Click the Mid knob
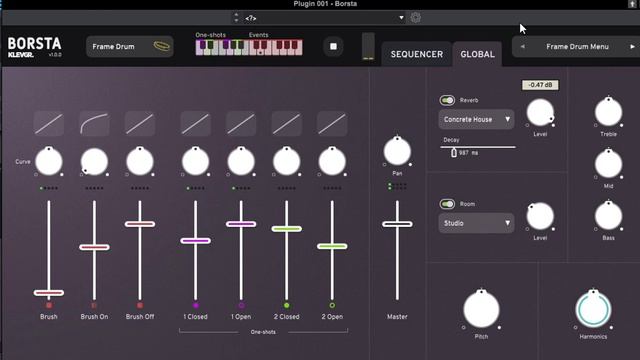Image resolution: width=640 pixels, height=360 pixels. pyautogui.click(x=609, y=164)
